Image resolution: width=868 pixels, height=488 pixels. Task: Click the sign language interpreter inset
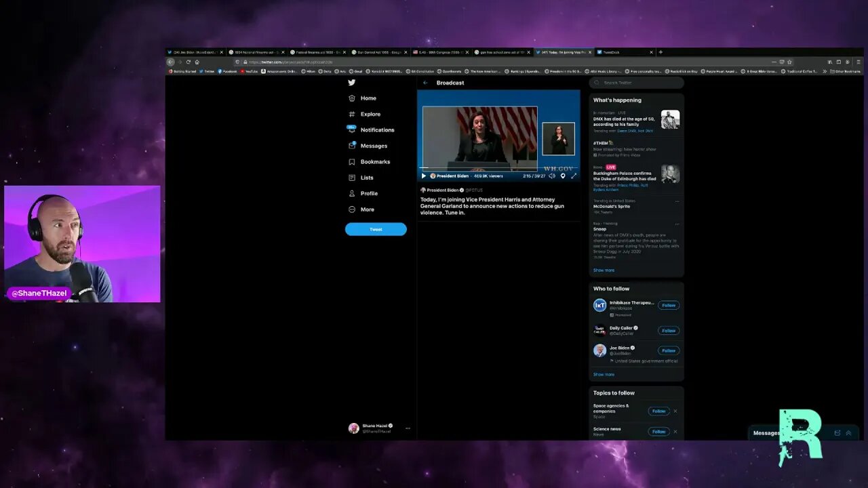[x=558, y=139]
